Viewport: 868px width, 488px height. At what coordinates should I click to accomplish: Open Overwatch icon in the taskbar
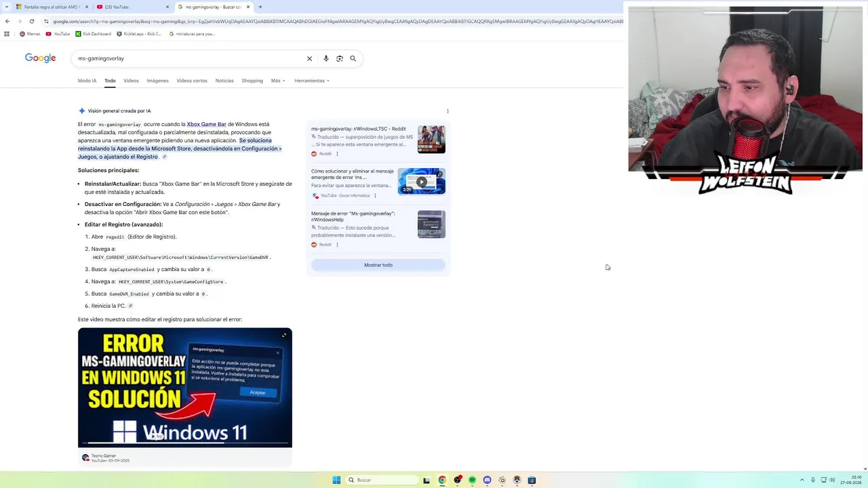[517, 480]
